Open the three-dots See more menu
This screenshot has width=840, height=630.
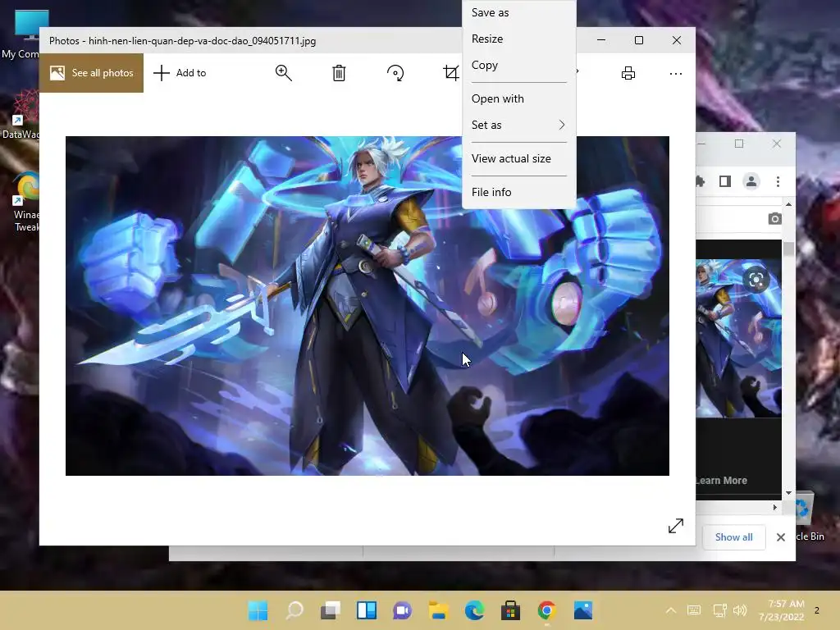click(x=676, y=73)
